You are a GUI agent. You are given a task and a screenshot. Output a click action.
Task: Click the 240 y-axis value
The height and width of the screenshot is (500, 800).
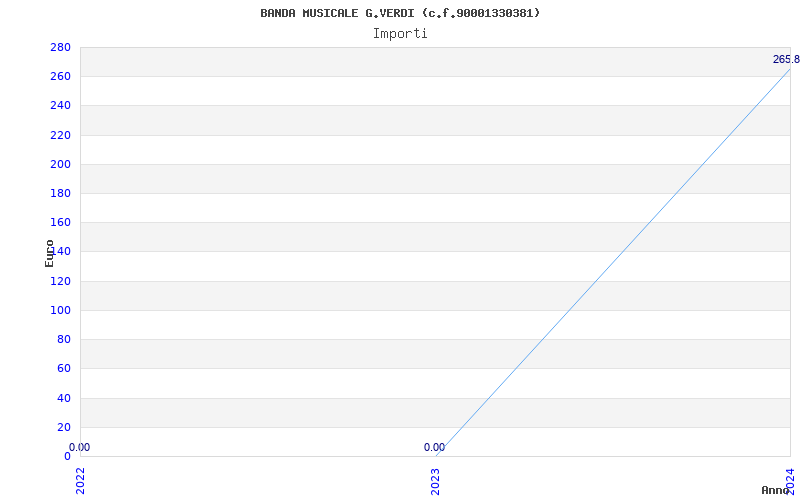(x=60, y=106)
